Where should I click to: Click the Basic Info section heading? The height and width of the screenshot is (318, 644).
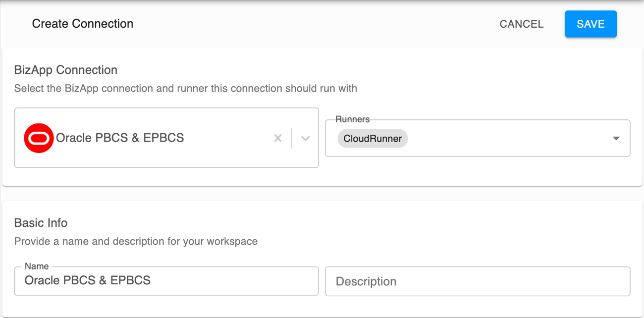coord(41,223)
